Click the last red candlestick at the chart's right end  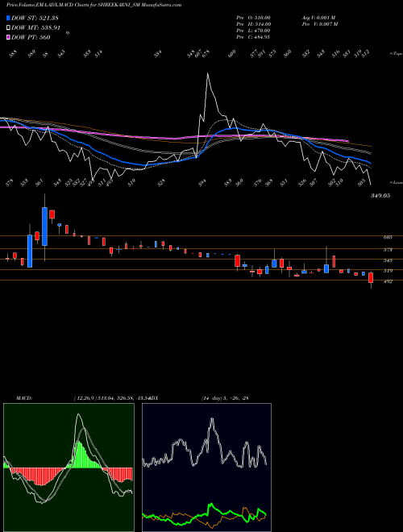pos(371,277)
